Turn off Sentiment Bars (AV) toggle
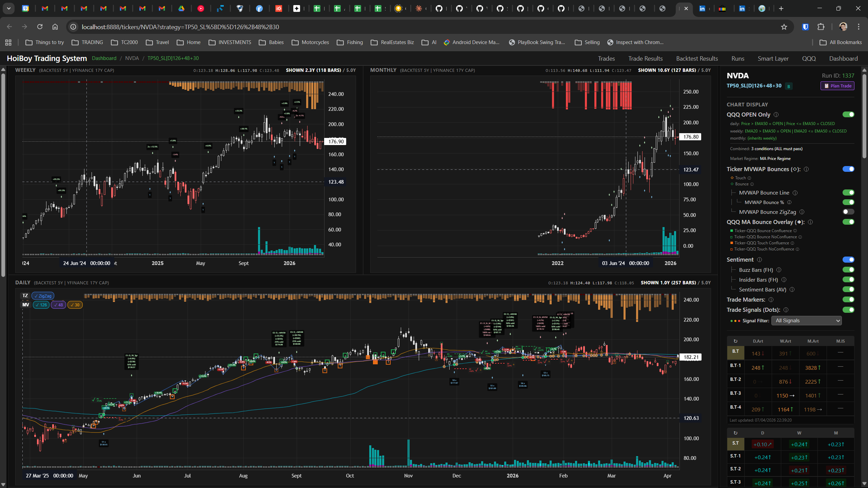This screenshot has height=488, width=868. pyautogui.click(x=848, y=289)
